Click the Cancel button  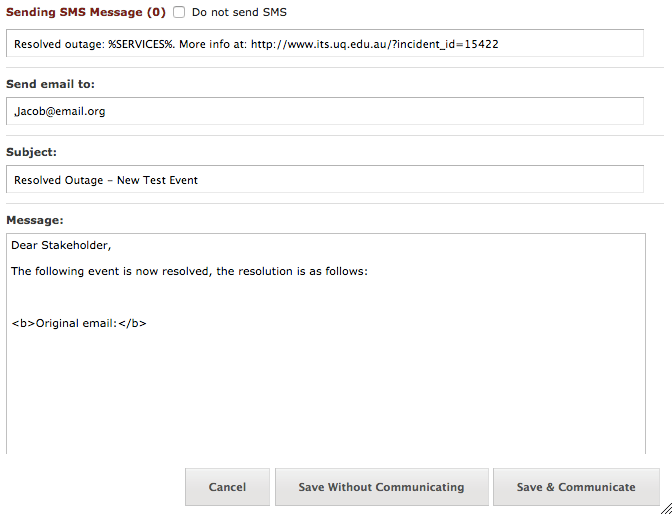[227, 487]
